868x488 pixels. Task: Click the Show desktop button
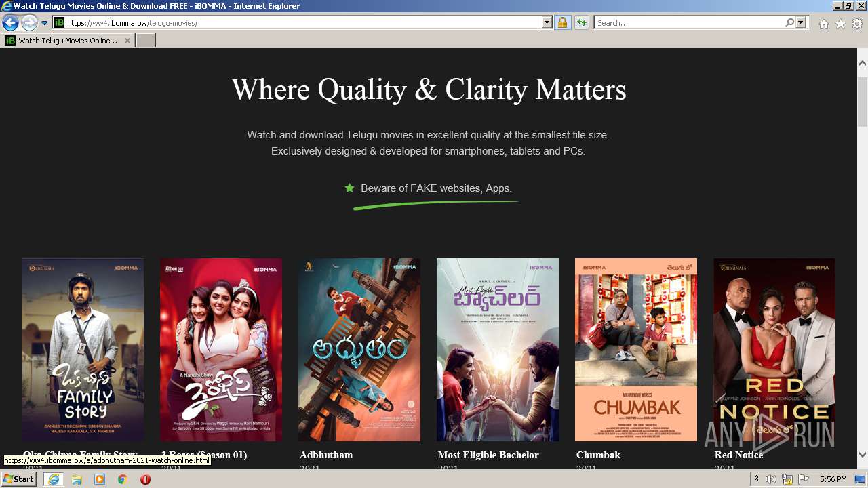(x=861, y=479)
